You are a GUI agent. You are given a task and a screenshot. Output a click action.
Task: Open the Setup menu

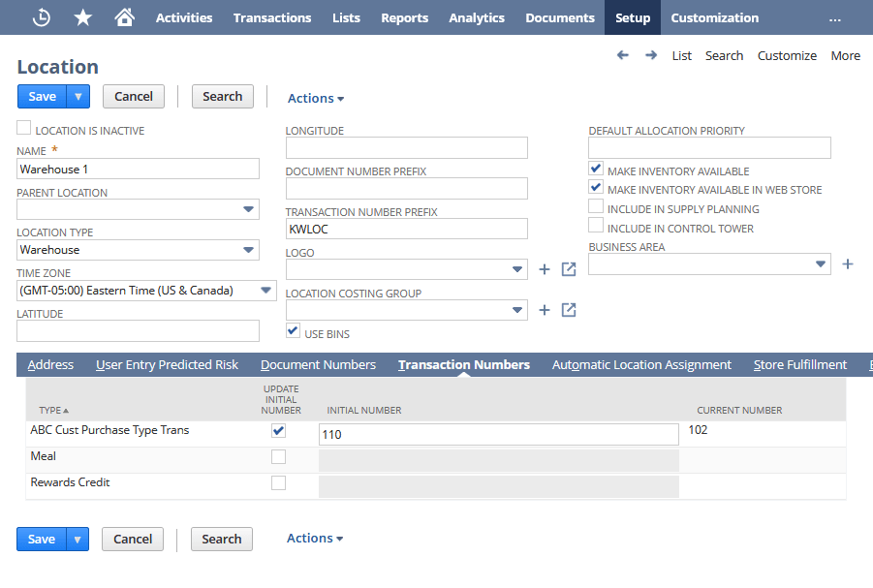[633, 17]
